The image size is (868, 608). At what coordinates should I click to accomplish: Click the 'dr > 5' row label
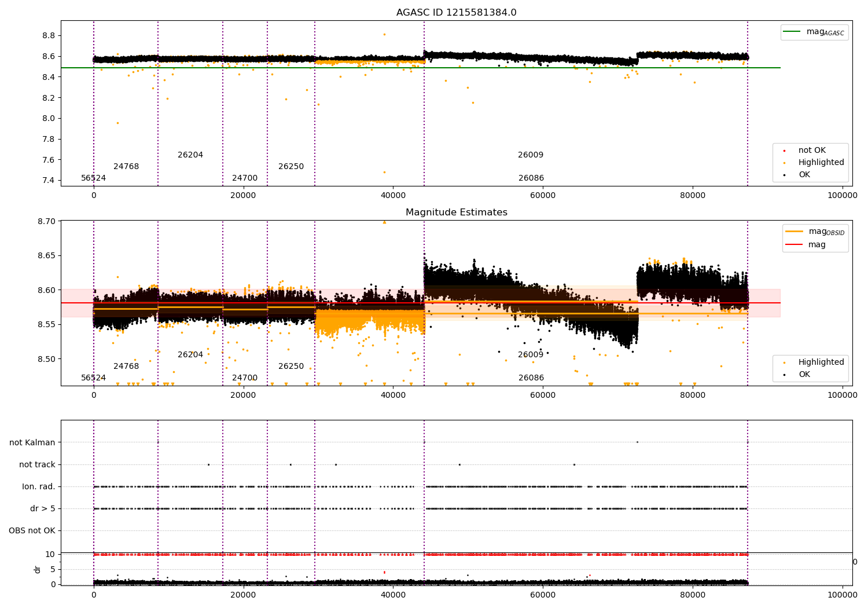pyautogui.click(x=43, y=509)
